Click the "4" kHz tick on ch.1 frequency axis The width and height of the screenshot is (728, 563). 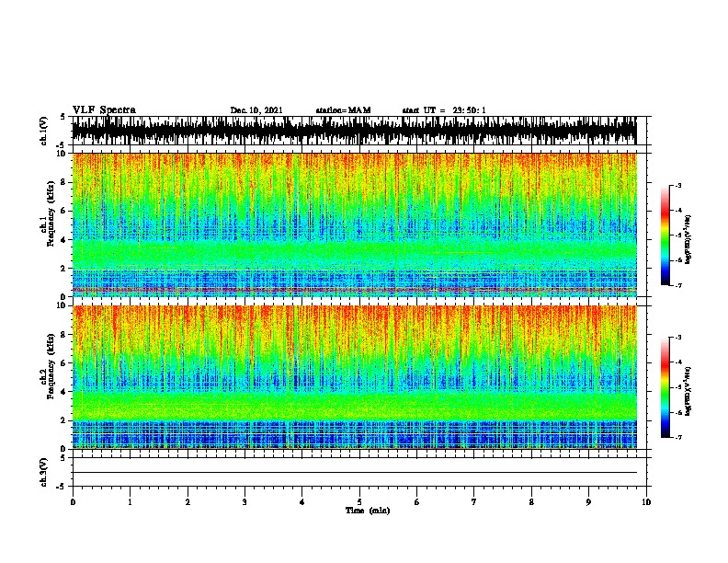(x=64, y=240)
